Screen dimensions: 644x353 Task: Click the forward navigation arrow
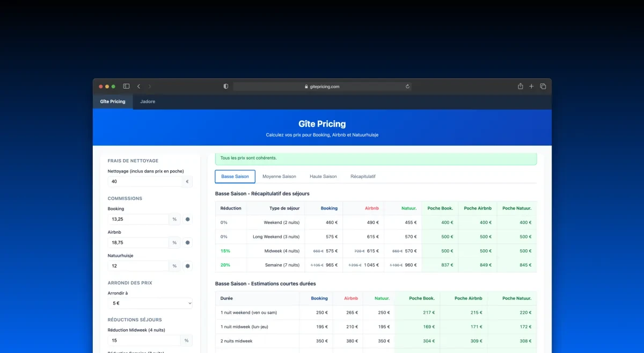tap(150, 86)
